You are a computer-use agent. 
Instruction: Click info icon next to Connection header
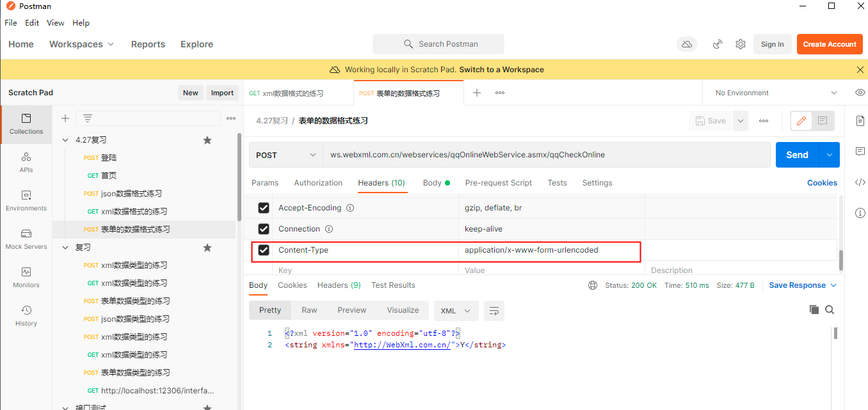[329, 229]
